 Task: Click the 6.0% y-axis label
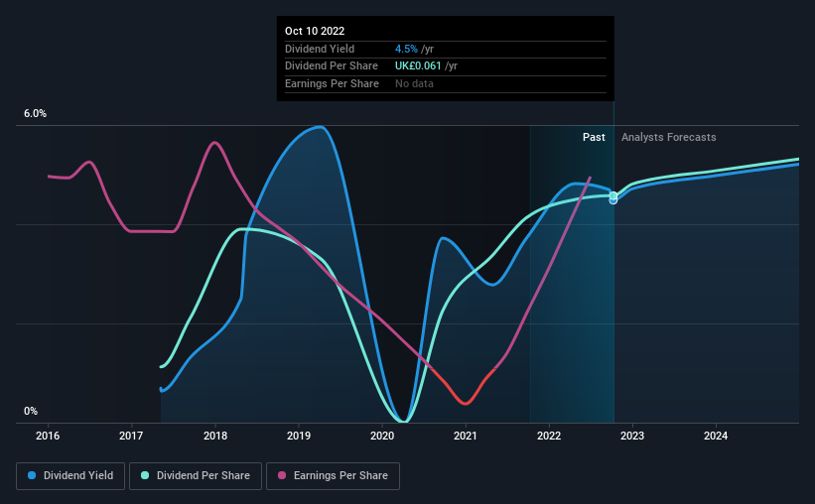click(x=36, y=114)
